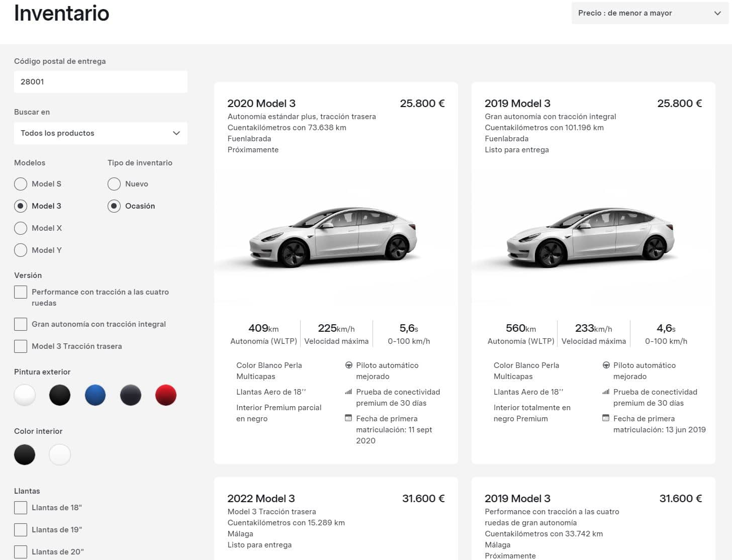Screen dimensions: 732x560
Task: Click 225 km/h Velocidad máxima stat
Action: tap(336, 334)
